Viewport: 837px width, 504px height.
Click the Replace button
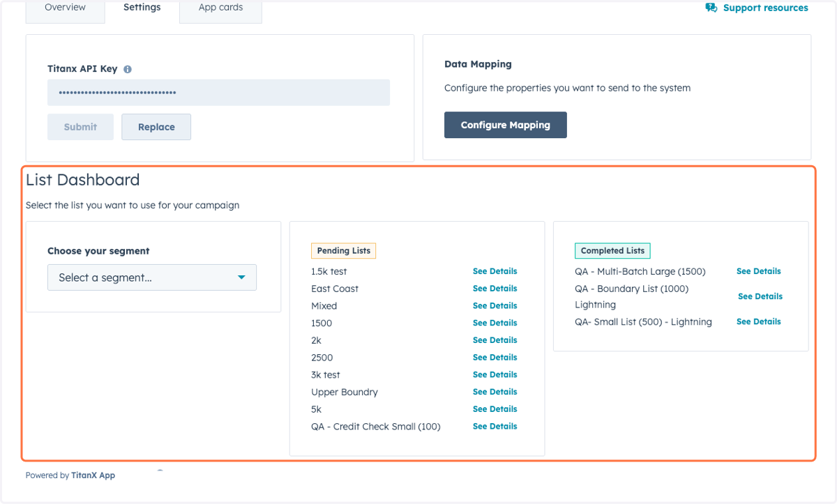[156, 127]
